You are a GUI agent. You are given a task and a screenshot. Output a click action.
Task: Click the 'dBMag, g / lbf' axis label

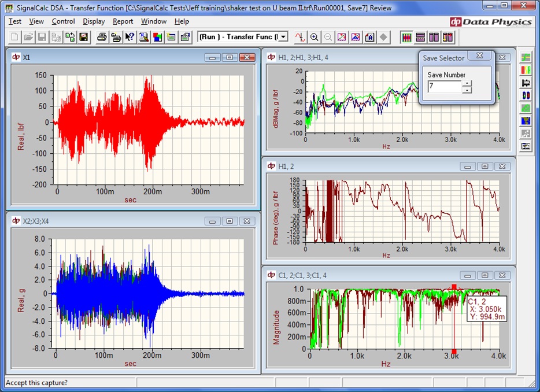275,109
